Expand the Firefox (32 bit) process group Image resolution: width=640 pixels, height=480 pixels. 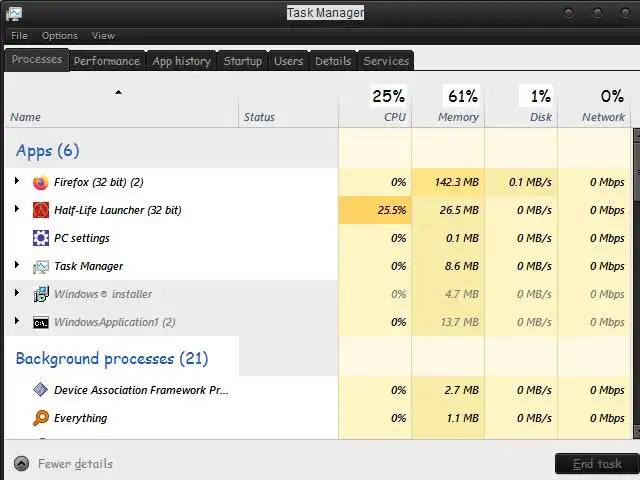pos(17,180)
